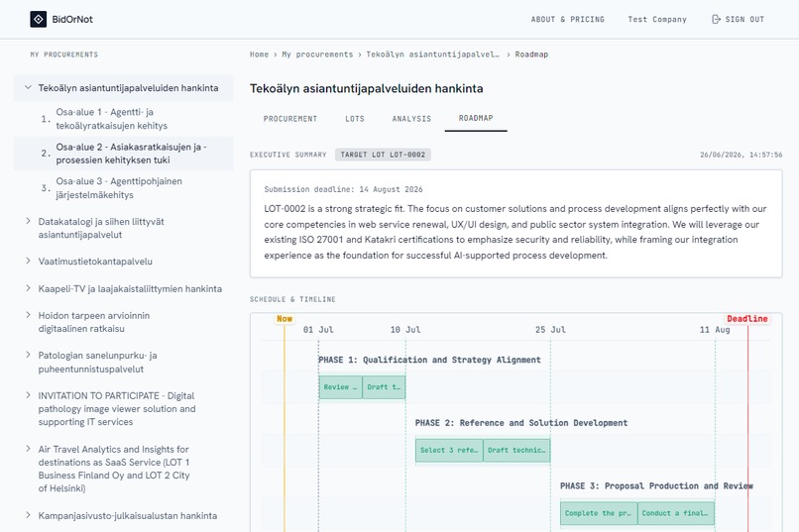Open the Procurement tab
The height and width of the screenshot is (532, 799).
click(x=289, y=119)
